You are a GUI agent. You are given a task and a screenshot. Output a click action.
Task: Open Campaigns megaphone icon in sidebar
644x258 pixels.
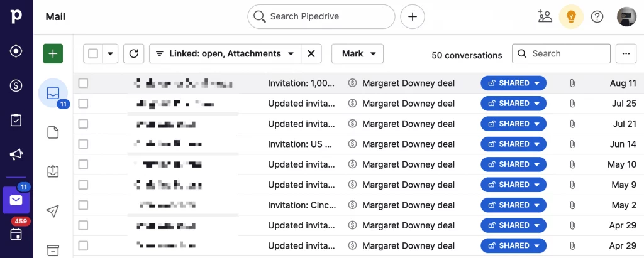16,154
